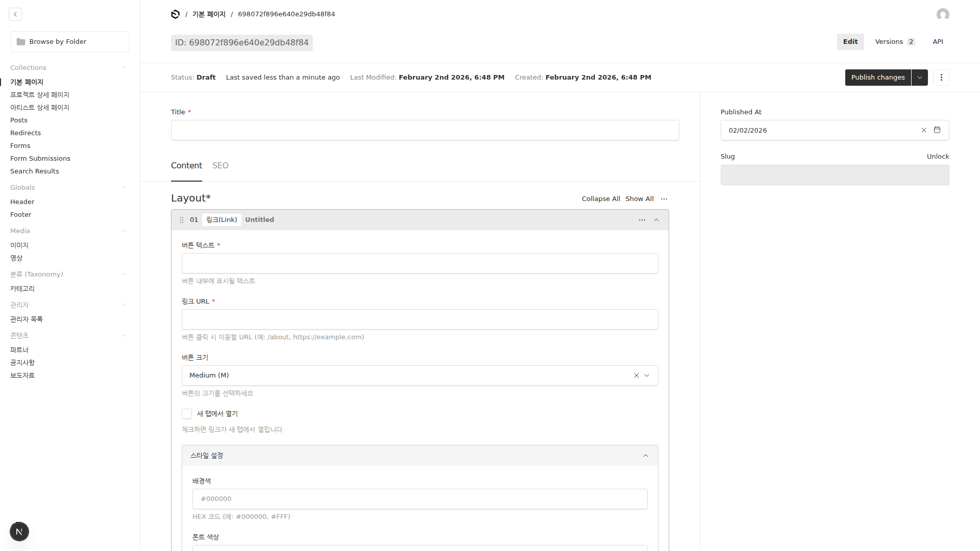Collapse the Collections sidebar group
Screen dimensions: 980x551
[124, 68]
